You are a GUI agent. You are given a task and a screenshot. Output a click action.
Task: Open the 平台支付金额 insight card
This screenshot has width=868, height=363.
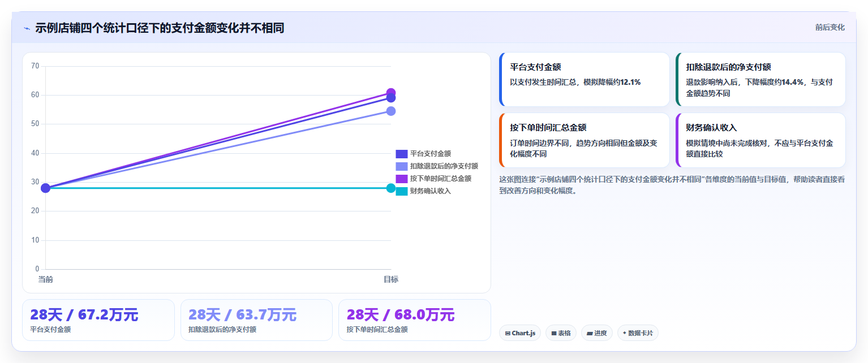coord(584,80)
